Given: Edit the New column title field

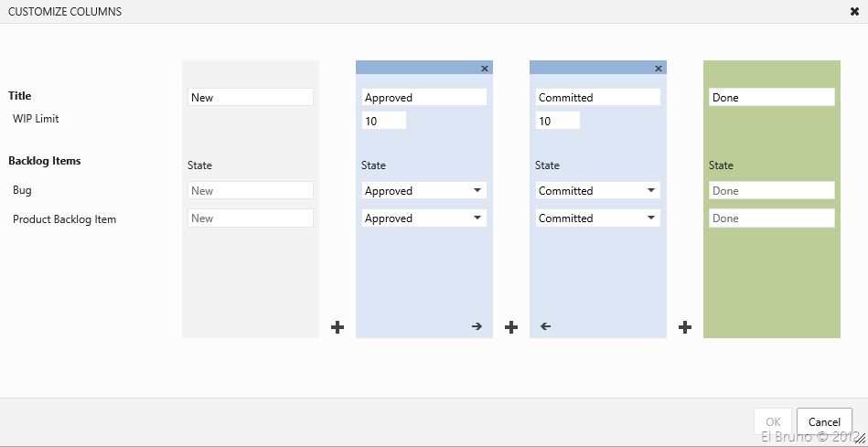Looking at the screenshot, I should point(251,98).
